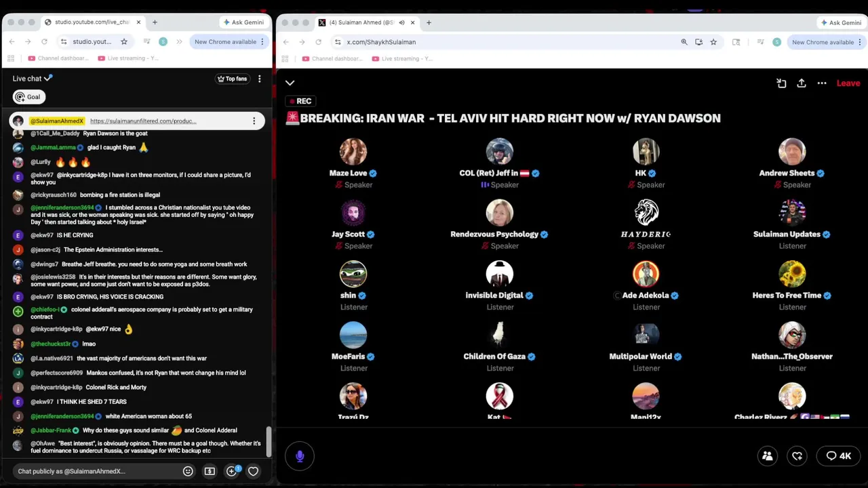868x488 pixels.
Task: Collapse the Space with the down chevron
Action: (290, 83)
